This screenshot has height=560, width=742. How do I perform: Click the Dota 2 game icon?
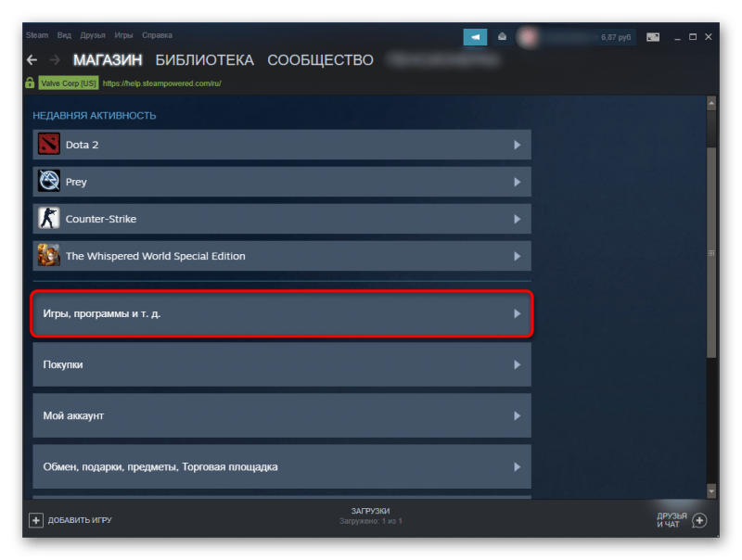click(49, 145)
